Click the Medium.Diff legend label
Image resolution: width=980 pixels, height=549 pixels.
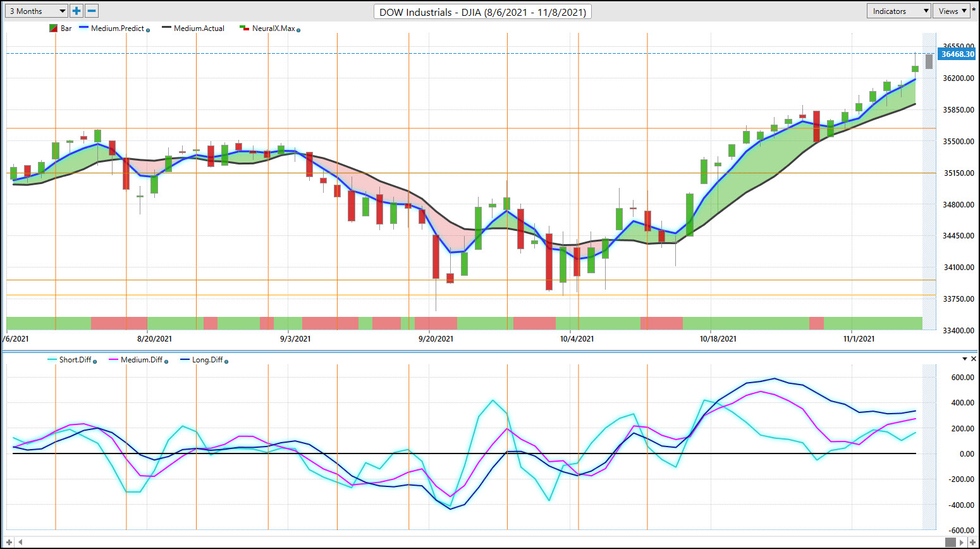coord(142,360)
